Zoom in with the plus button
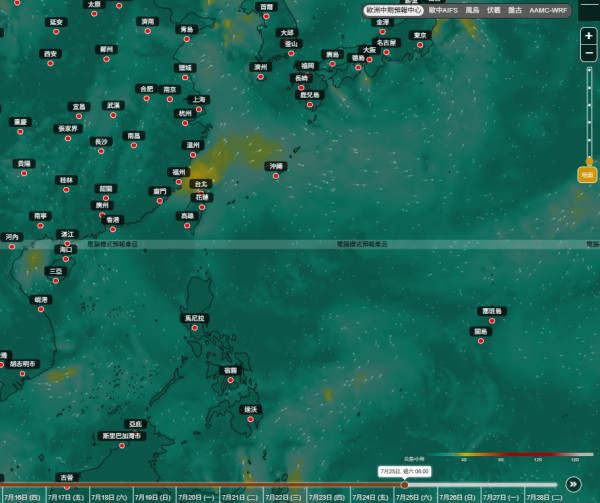Image resolution: width=600 pixels, height=503 pixels. (x=589, y=36)
